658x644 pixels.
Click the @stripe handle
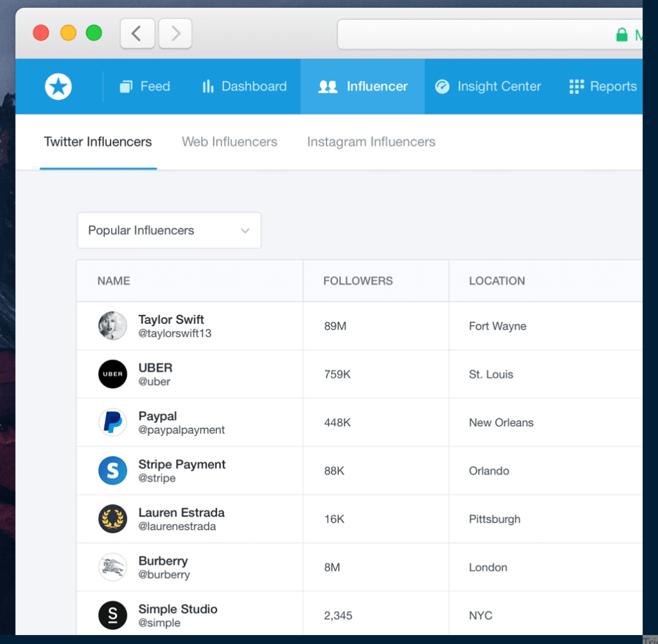pos(157,478)
